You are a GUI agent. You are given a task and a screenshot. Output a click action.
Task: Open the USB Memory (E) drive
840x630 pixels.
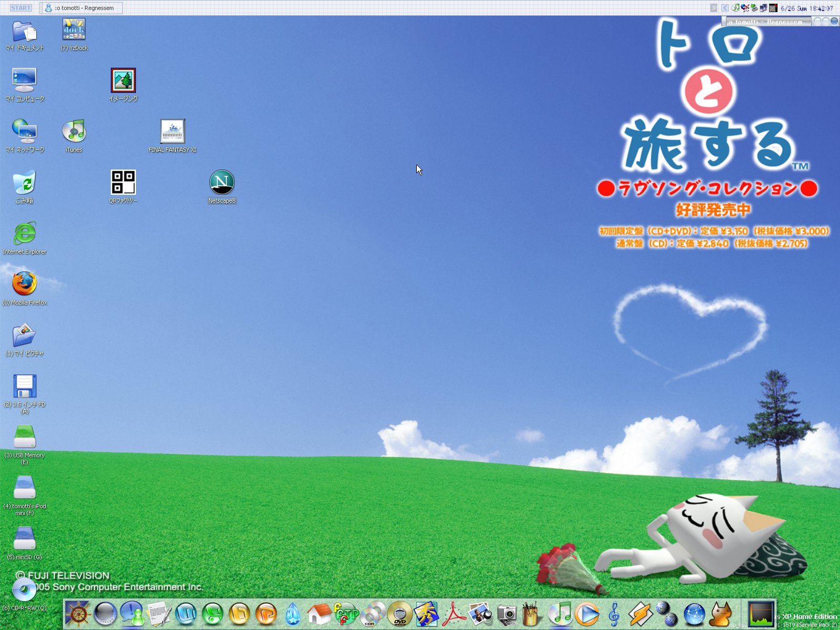pos(25,437)
